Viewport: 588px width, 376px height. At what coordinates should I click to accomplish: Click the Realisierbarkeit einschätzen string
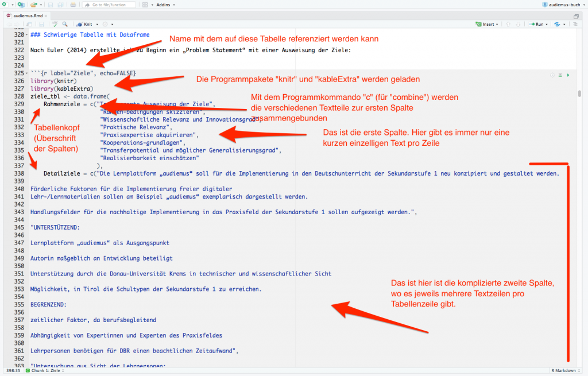(x=150, y=158)
